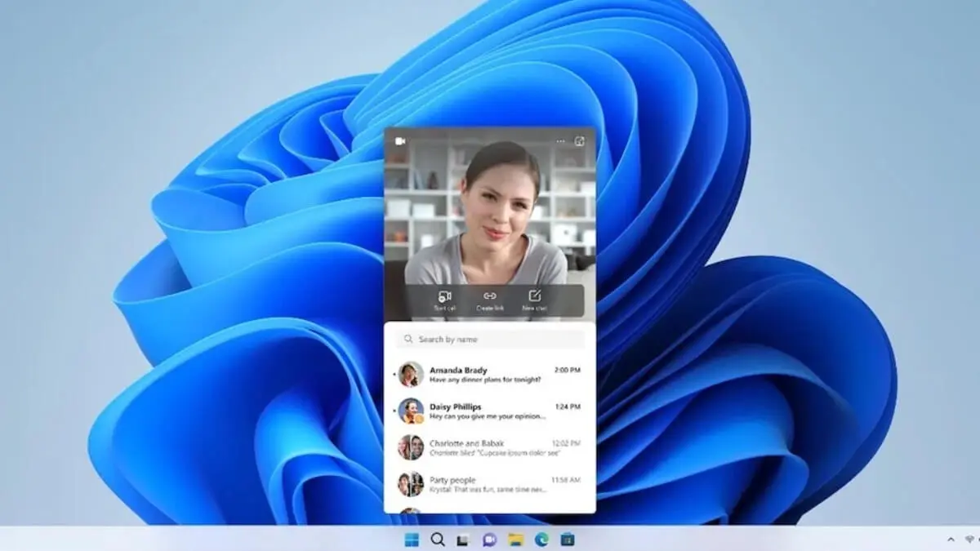Open Windows Search from the taskbar

(x=436, y=540)
